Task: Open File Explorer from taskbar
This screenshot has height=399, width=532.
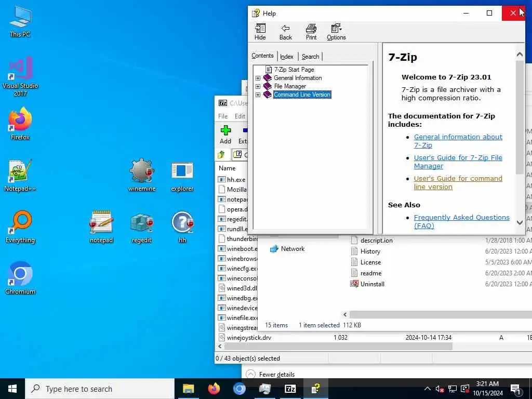Action: [188, 389]
